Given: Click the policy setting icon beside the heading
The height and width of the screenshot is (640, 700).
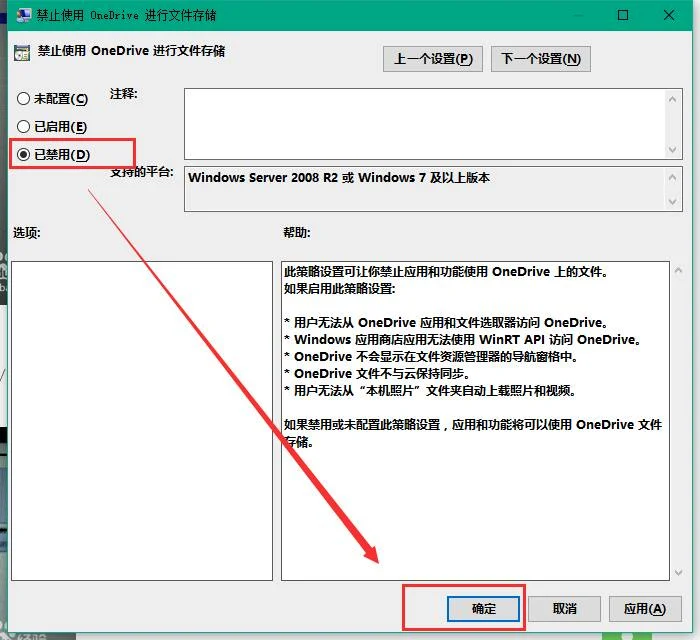Looking at the screenshot, I should (22, 53).
